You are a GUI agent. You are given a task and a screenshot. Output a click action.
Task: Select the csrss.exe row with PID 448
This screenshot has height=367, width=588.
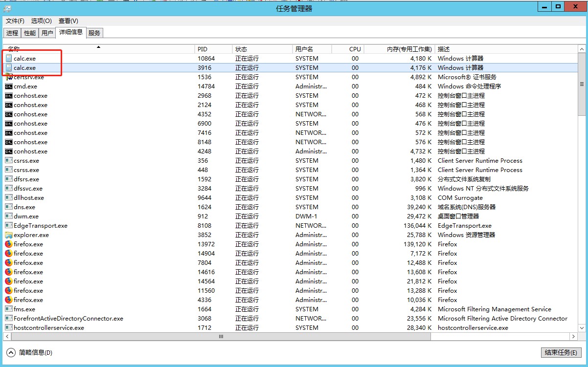pyautogui.click(x=291, y=170)
